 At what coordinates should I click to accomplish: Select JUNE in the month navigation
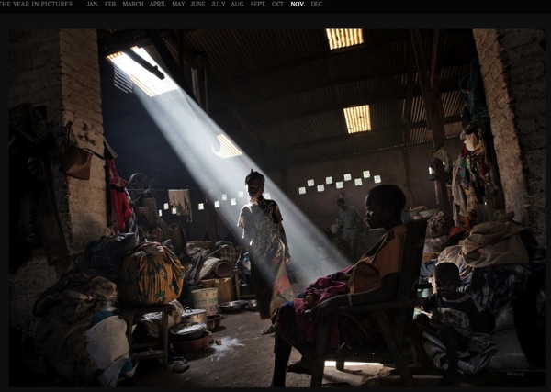tap(197, 5)
